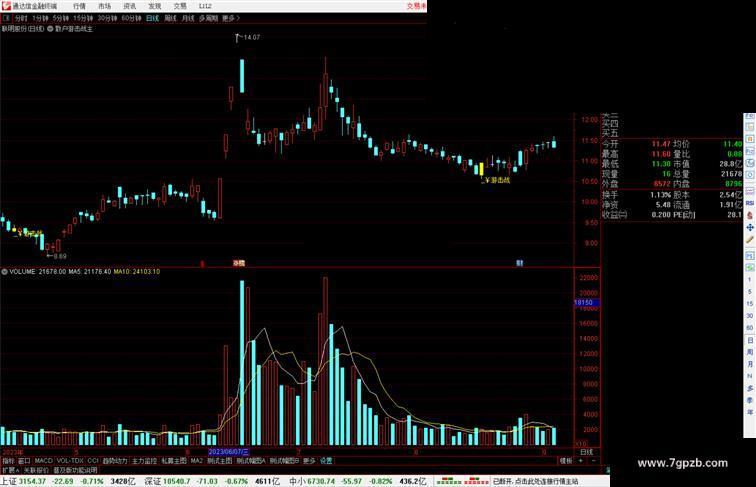Switch to the 60分钟 period tab
756x487 pixels.
(131, 18)
